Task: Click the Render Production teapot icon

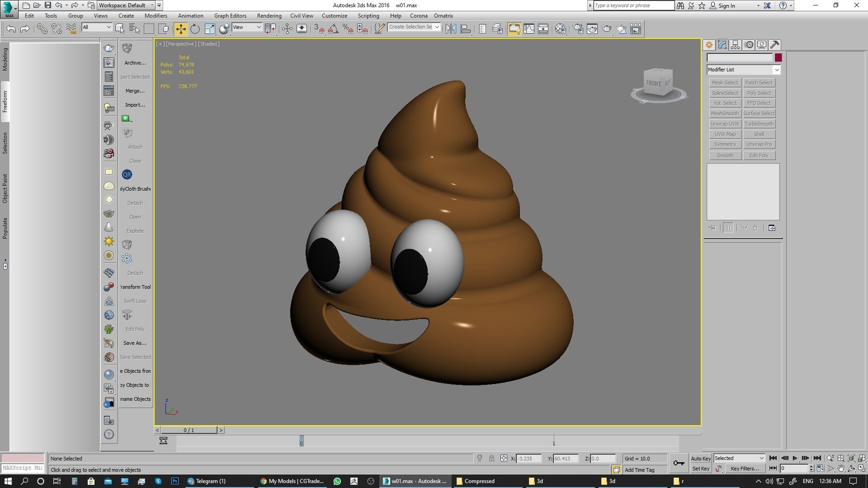Action: click(x=607, y=29)
